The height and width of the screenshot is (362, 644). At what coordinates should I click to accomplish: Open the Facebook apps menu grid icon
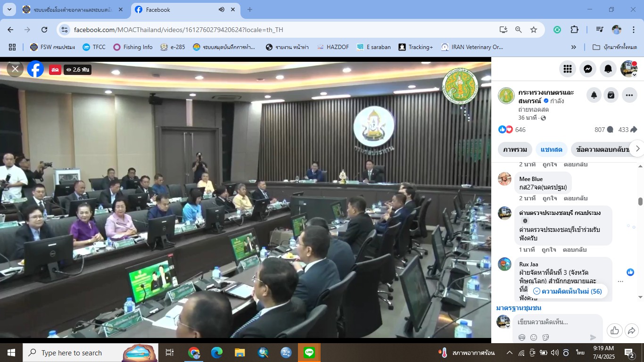pyautogui.click(x=568, y=69)
